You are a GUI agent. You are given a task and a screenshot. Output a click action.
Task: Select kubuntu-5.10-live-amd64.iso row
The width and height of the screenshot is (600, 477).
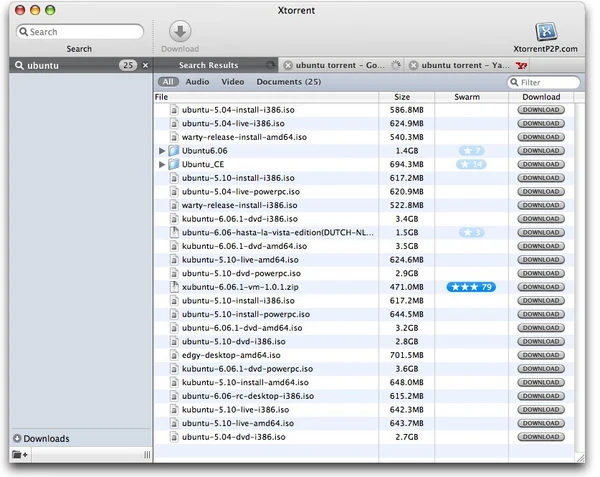coord(364,260)
